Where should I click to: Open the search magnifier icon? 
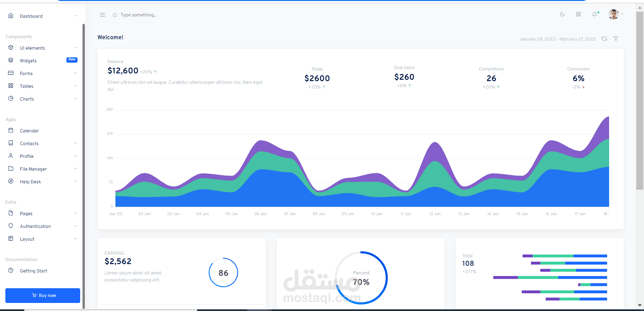[115, 15]
